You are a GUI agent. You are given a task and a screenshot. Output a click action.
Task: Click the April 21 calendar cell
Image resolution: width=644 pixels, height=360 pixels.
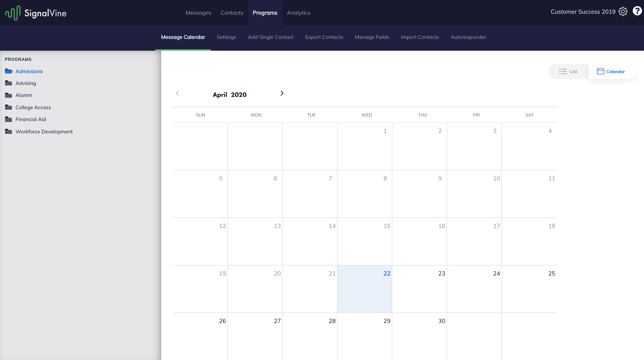coord(310,289)
